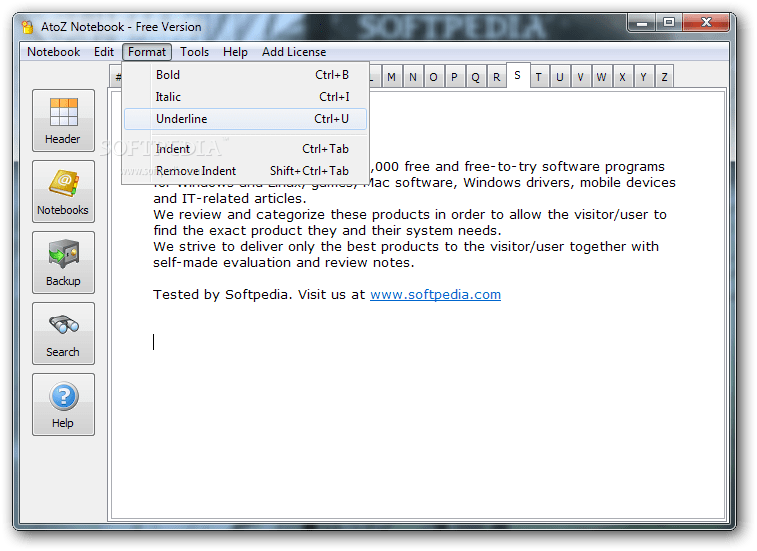Click text 'and IT-related articles.'
The image size is (757, 551).
point(230,198)
